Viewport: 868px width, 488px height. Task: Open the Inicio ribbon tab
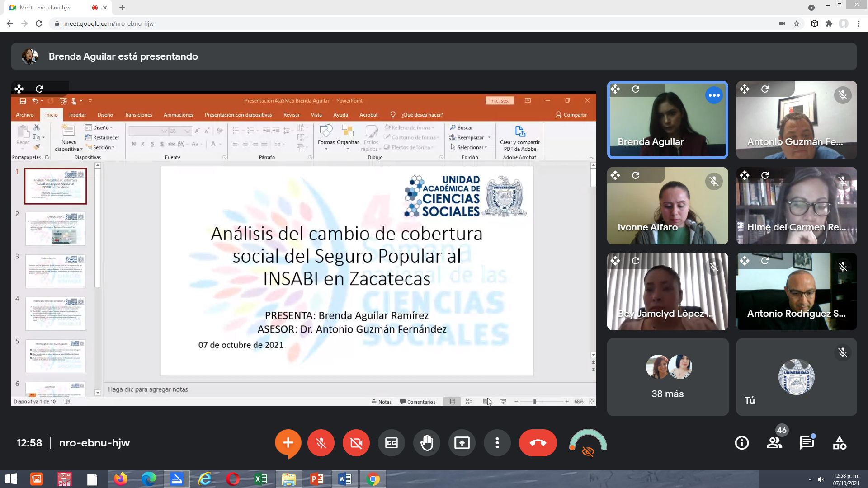pyautogui.click(x=51, y=115)
